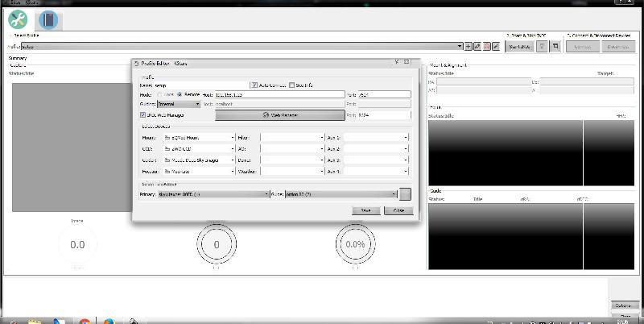The image size is (644, 324).
Task: Select the Remote mode radio button
Action: tap(180, 94)
